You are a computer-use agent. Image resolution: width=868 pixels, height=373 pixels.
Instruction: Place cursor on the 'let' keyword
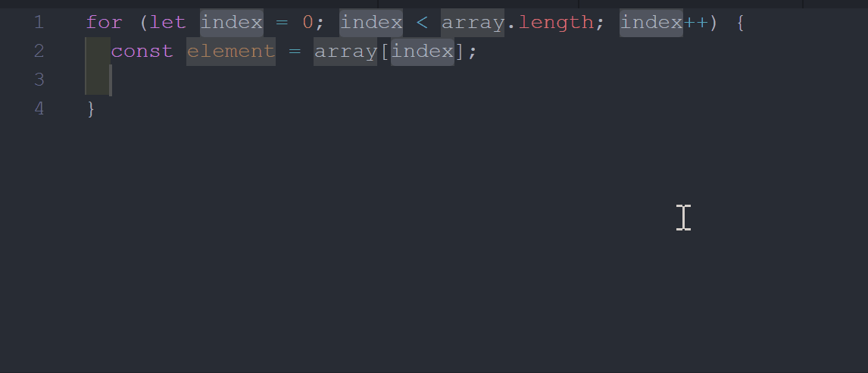pyautogui.click(x=167, y=23)
